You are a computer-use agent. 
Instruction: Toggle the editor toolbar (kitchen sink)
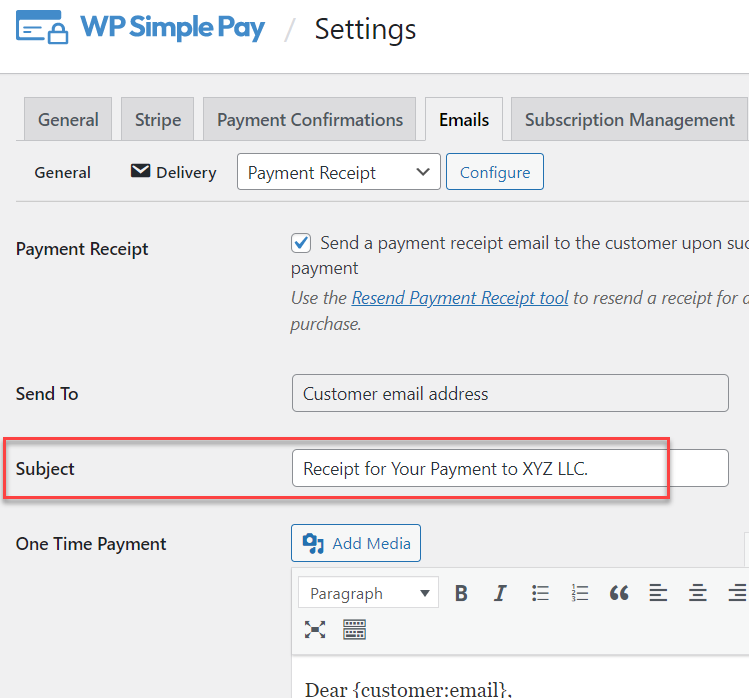click(354, 629)
